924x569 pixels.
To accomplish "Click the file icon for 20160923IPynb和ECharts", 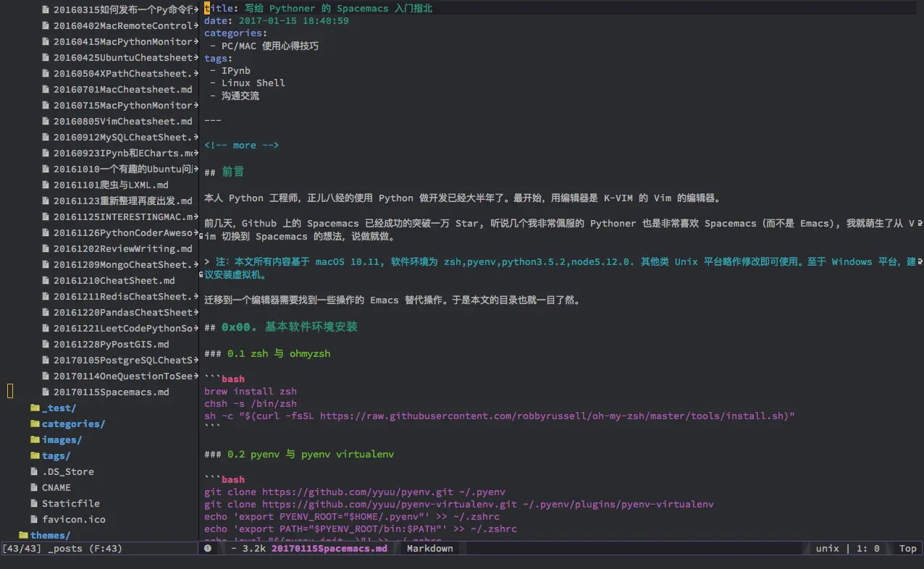I will [x=46, y=153].
